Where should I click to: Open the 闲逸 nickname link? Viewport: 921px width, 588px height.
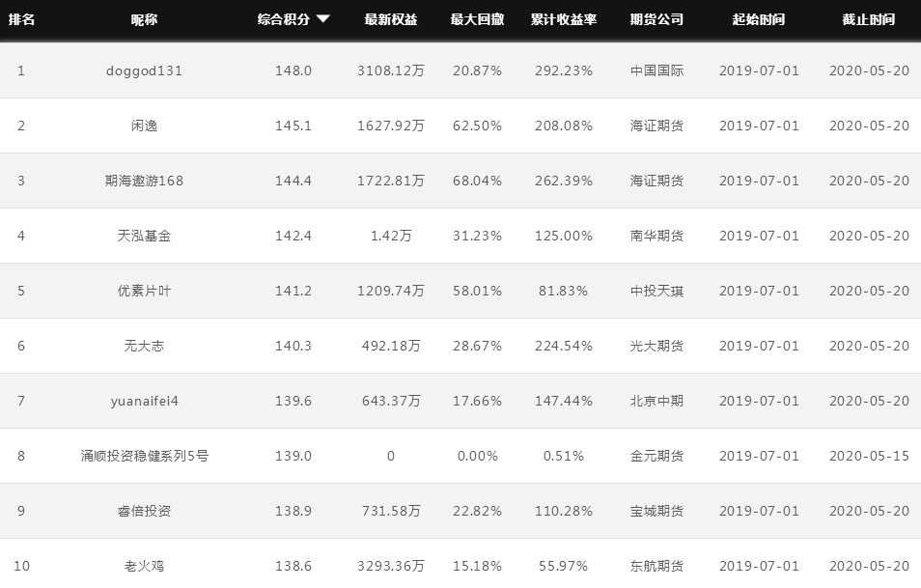point(145,126)
